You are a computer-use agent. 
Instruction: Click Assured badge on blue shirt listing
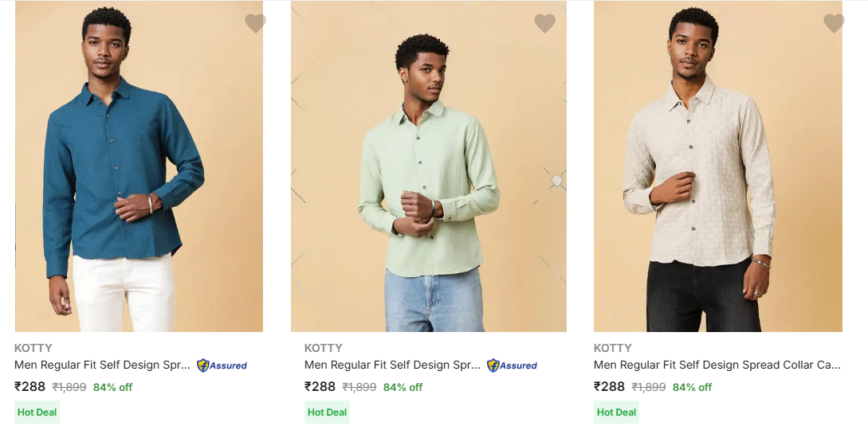click(x=222, y=365)
